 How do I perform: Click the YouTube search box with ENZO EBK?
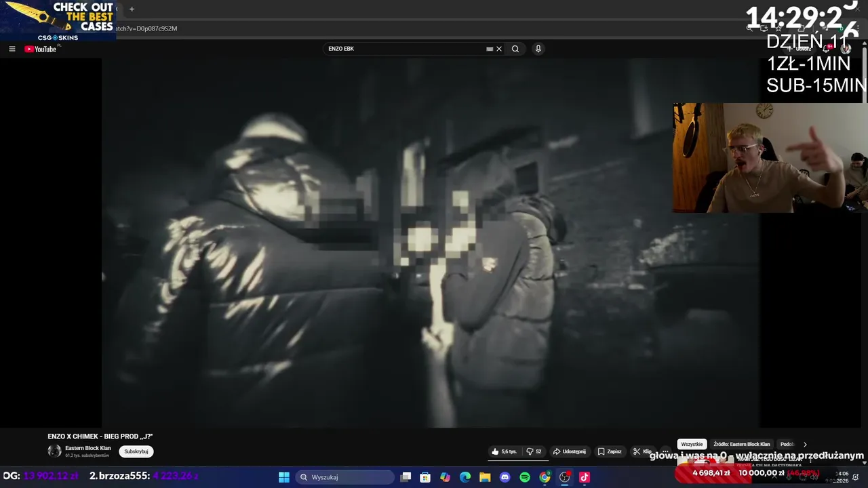tap(406, 49)
